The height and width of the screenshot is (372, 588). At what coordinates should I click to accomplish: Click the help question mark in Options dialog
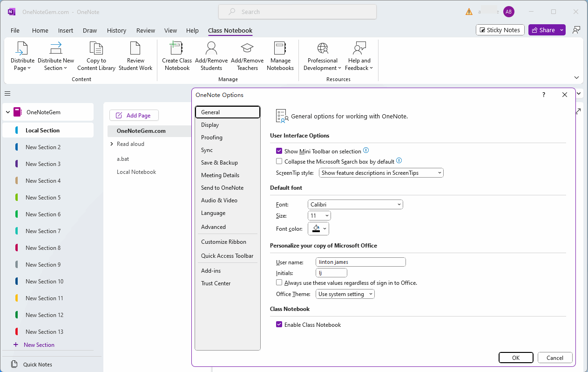(544, 95)
